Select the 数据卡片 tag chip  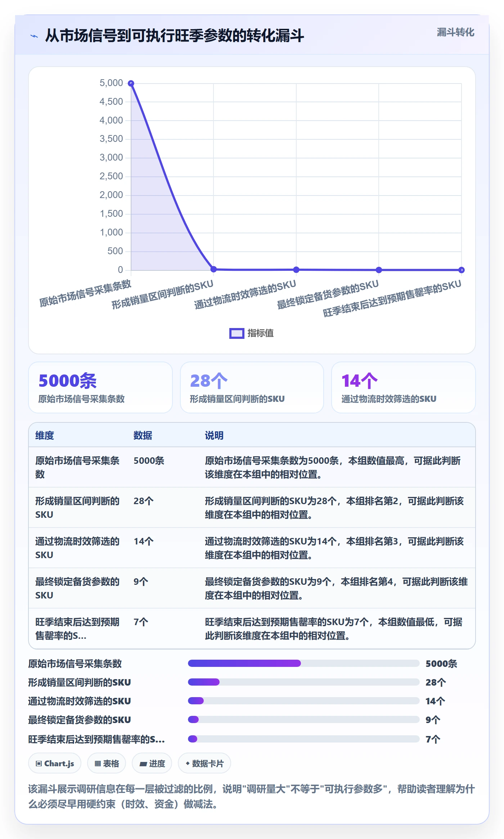204,763
